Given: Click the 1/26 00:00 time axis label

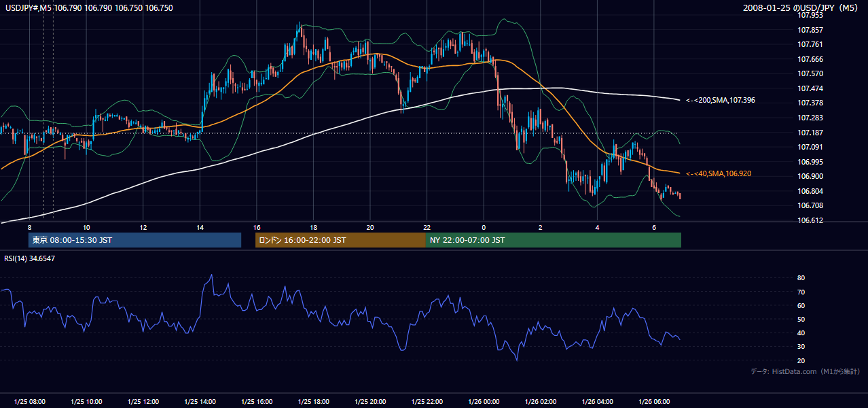Looking at the screenshot, I should tap(483, 402).
